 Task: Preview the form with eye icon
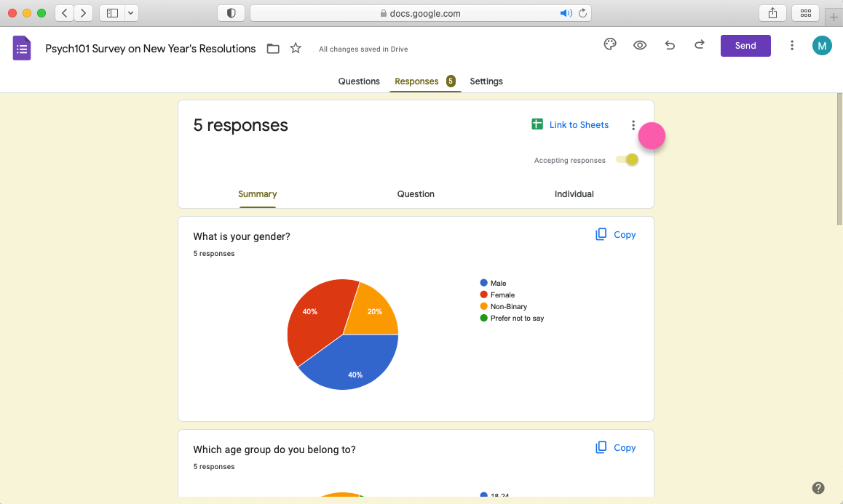click(x=640, y=45)
